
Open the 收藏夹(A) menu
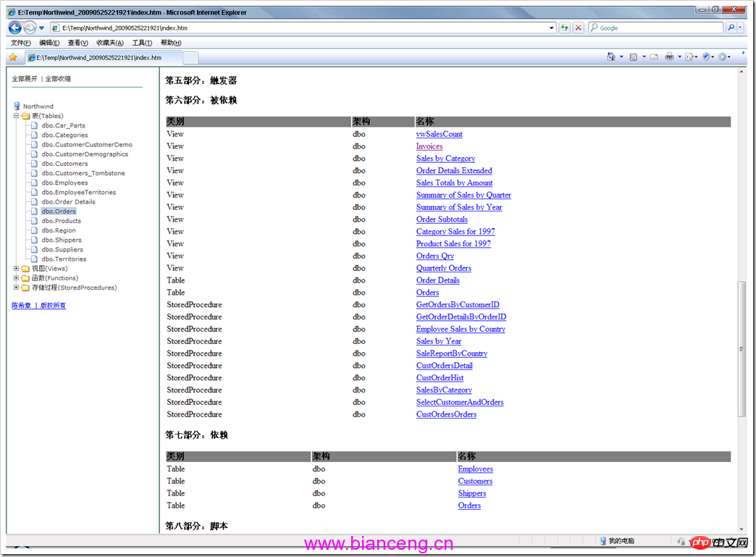pyautogui.click(x=110, y=43)
